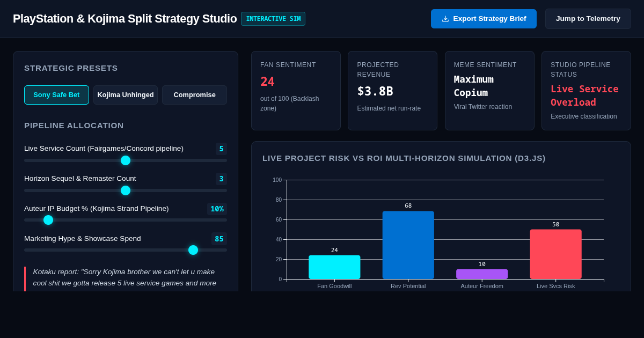This screenshot has height=338, width=644.
Task: Click the Strategic Presets heading
Action: [x=71, y=68]
